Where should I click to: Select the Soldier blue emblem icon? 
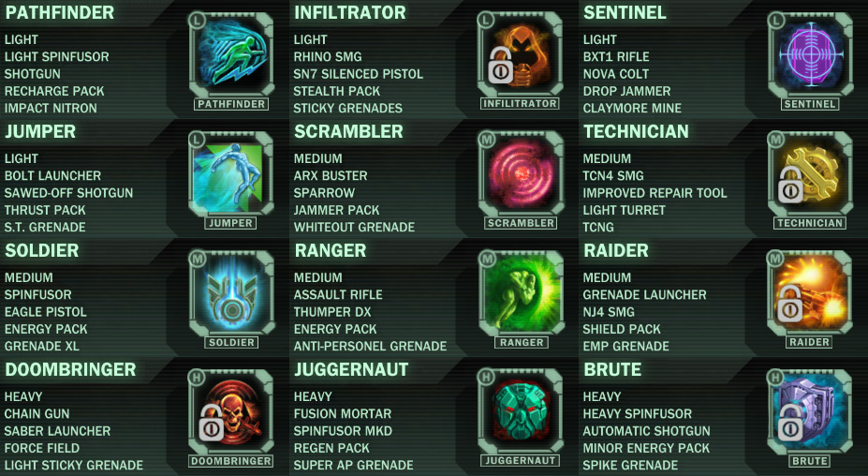231,292
